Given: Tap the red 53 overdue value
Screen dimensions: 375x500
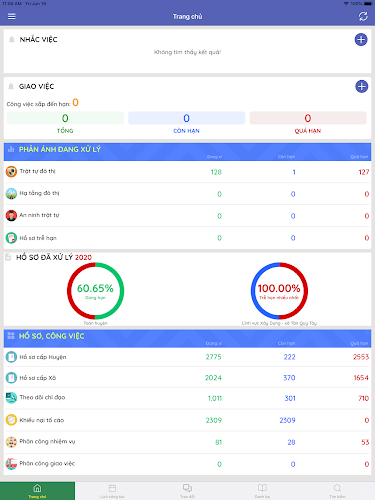Looking at the screenshot, I should [x=365, y=442].
